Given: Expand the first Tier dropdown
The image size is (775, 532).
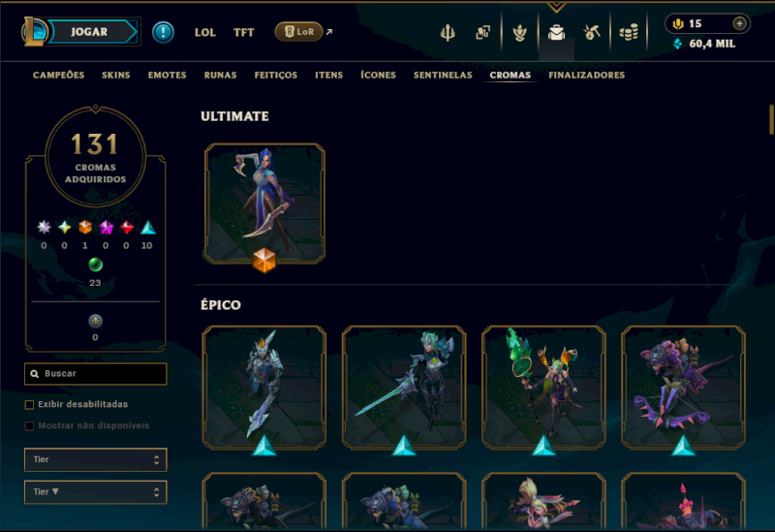Looking at the screenshot, I should [x=95, y=459].
